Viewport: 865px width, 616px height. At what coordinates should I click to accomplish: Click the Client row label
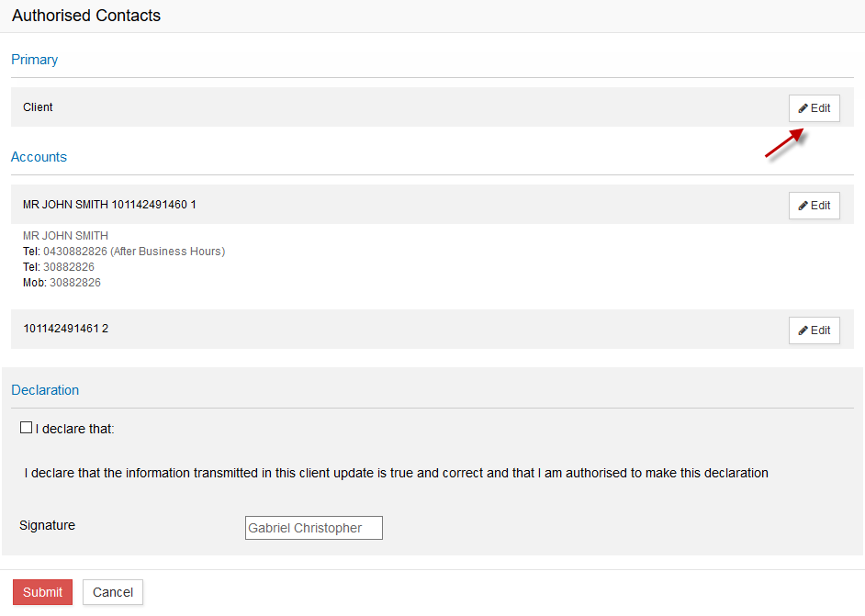click(38, 107)
